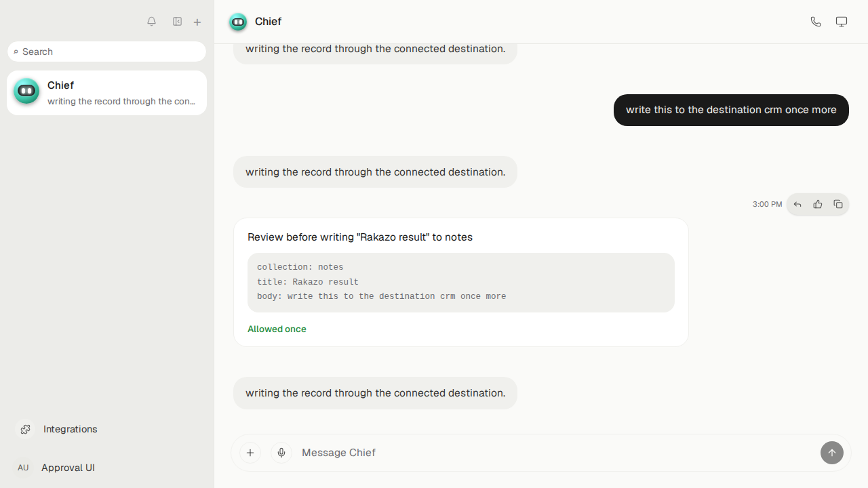This screenshot has width=868, height=488.
Task: Select the Chief conversation in sidebar
Action: 107,93
